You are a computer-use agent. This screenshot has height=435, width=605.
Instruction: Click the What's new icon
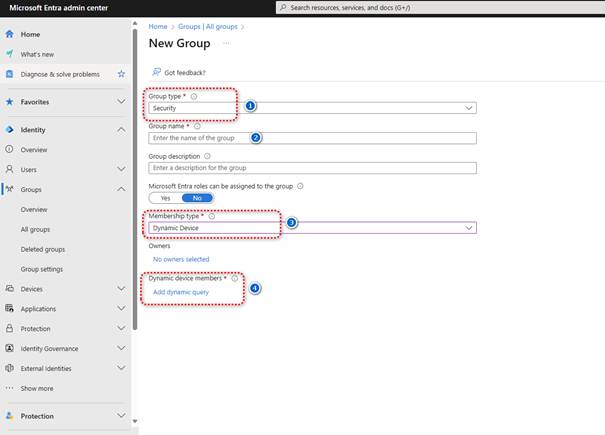click(10, 54)
